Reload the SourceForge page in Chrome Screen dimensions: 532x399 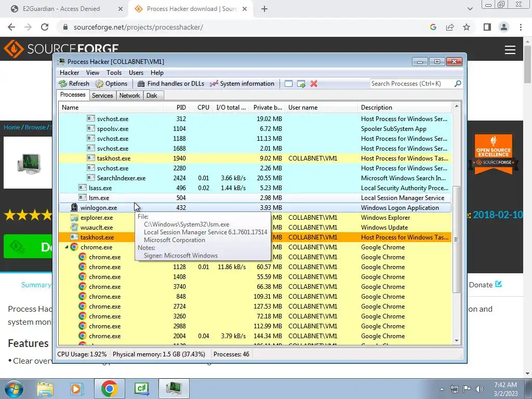click(x=45, y=27)
